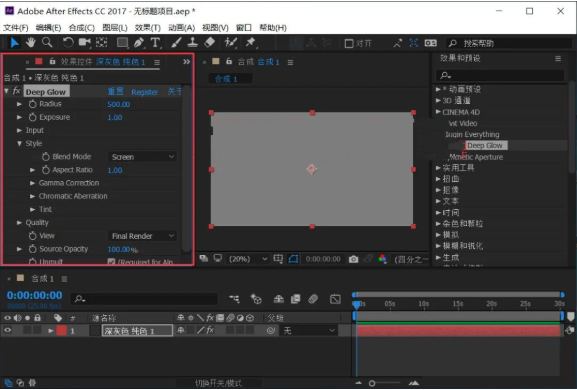Click the hide shy layers icon
The image size is (577, 390).
click(279, 299)
